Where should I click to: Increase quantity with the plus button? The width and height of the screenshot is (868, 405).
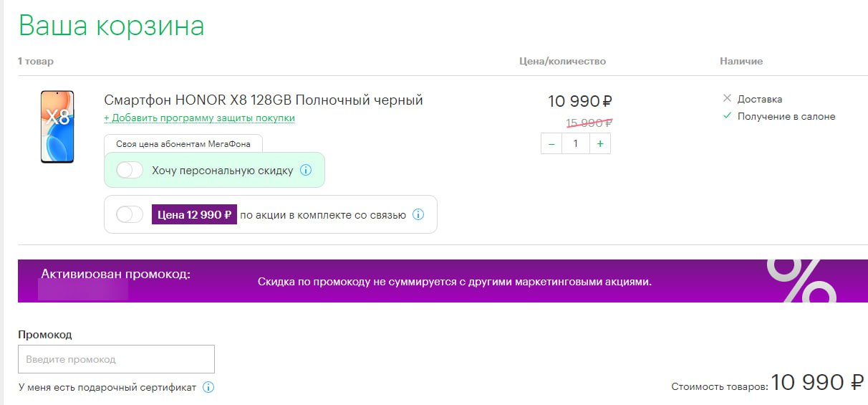tap(599, 144)
